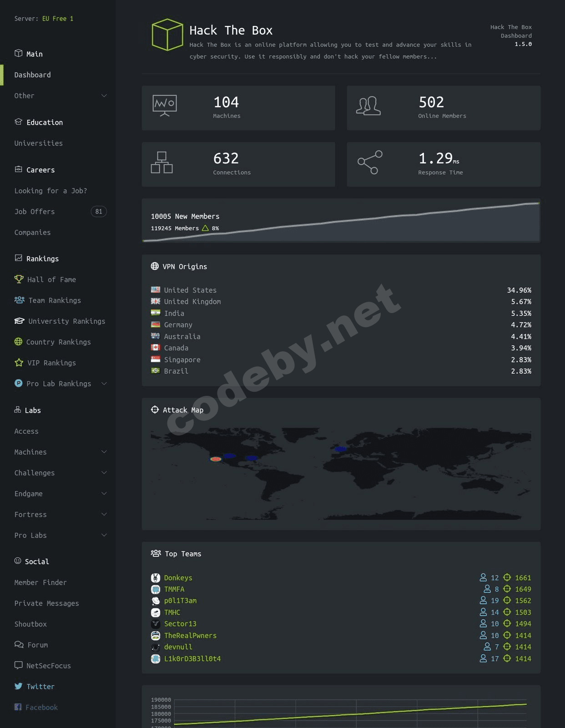
Task: Click the Main section cube icon
Action: (x=18, y=53)
